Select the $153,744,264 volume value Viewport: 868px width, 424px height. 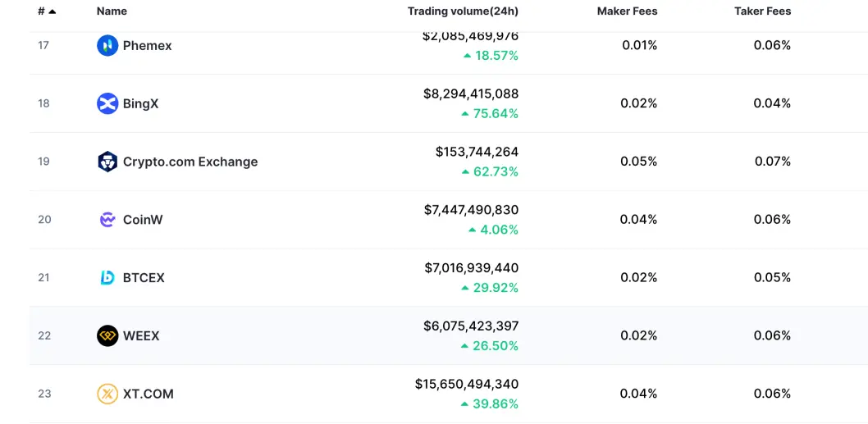point(477,152)
